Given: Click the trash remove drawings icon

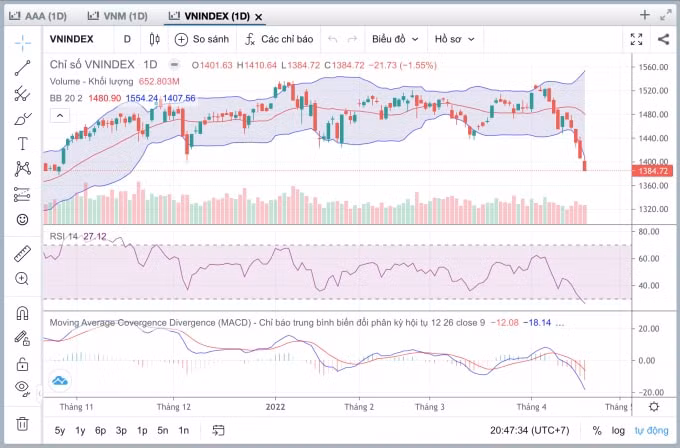Looking at the screenshot, I should pyautogui.click(x=23, y=423).
